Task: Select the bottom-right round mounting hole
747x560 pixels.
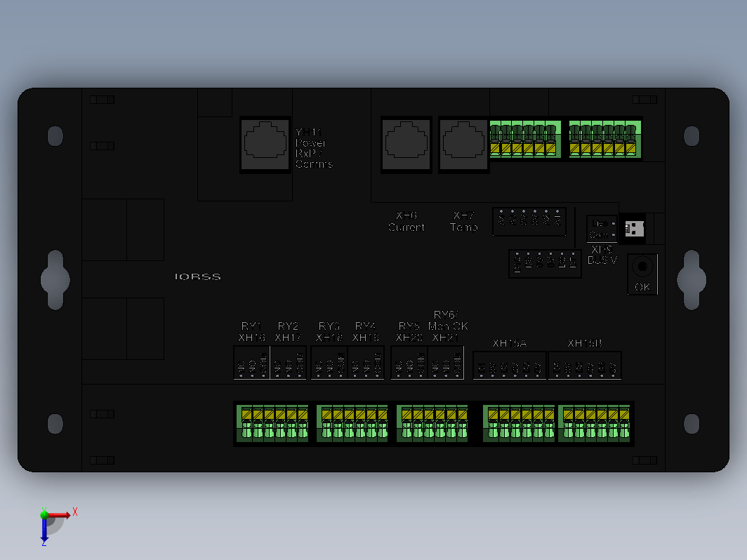Action: (692, 424)
